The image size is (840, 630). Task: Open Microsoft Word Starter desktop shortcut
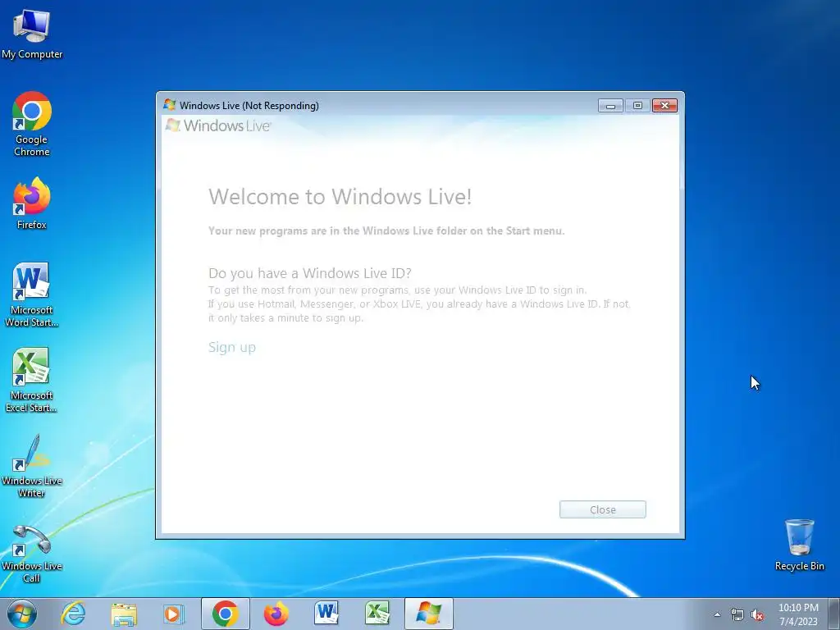pyautogui.click(x=32, y=294)
